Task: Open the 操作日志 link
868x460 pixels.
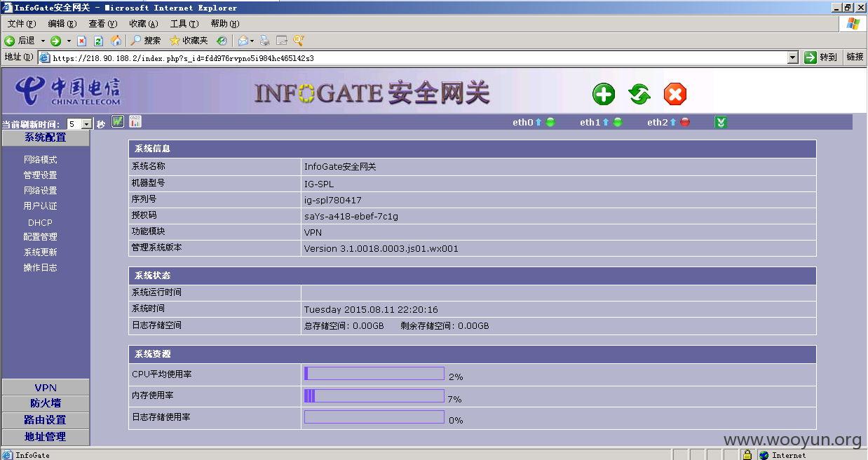Action: pyautogui.click(x=40, y=268)
